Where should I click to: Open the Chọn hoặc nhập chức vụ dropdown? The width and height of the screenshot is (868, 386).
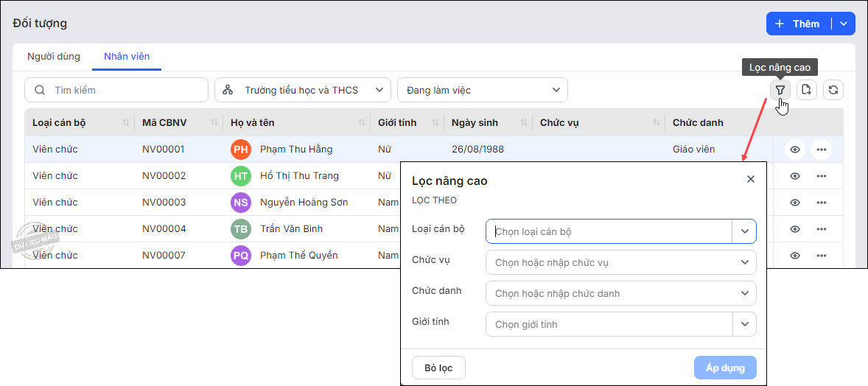620,262
